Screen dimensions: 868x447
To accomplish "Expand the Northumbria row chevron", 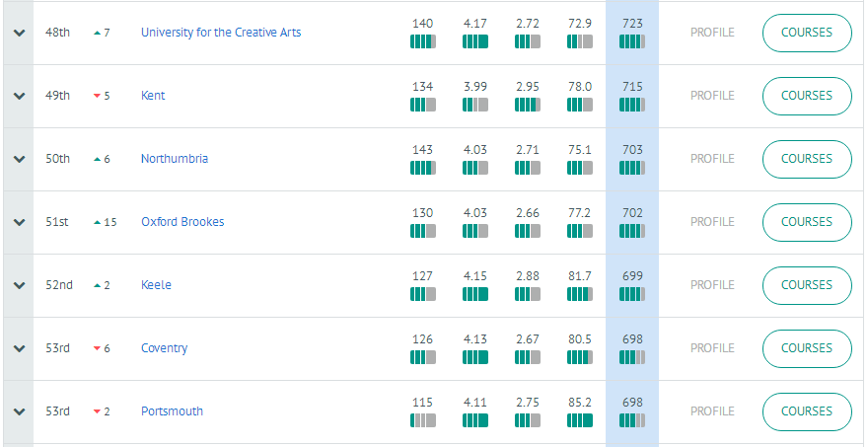I will [20, 159].
